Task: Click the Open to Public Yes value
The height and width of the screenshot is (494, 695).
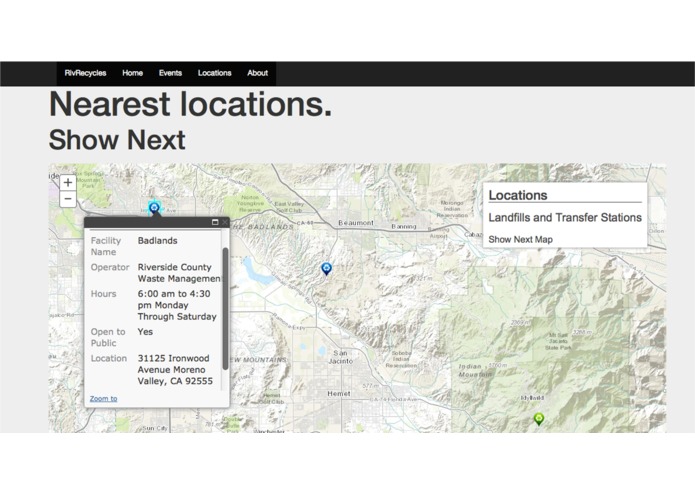Action: click(x=145, y=332)
